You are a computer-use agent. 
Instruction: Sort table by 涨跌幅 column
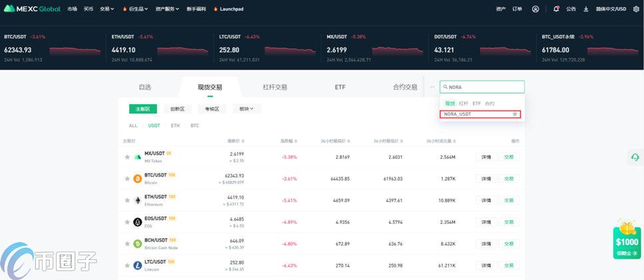point(288,141)
